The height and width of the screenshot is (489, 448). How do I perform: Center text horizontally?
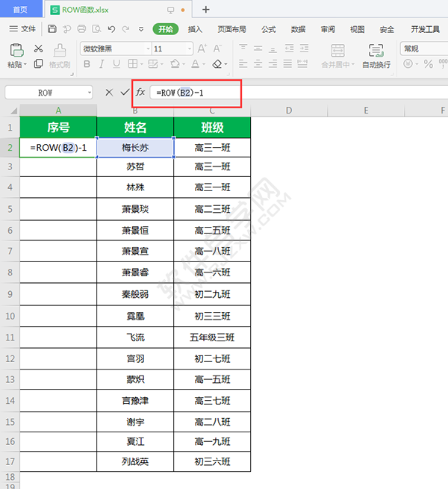tap(258, 64)
